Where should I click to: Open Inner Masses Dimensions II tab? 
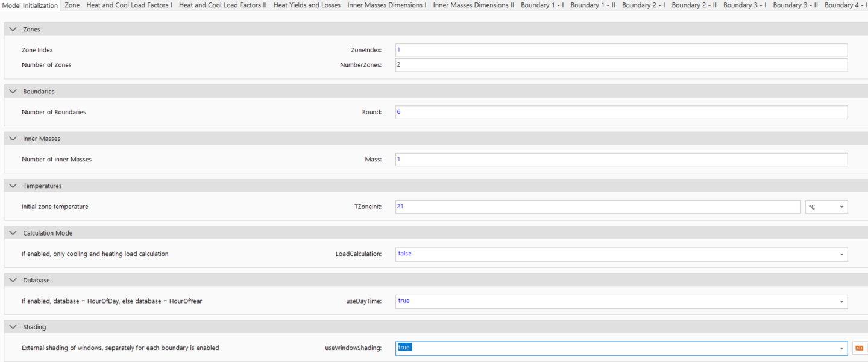pos(474,5)
